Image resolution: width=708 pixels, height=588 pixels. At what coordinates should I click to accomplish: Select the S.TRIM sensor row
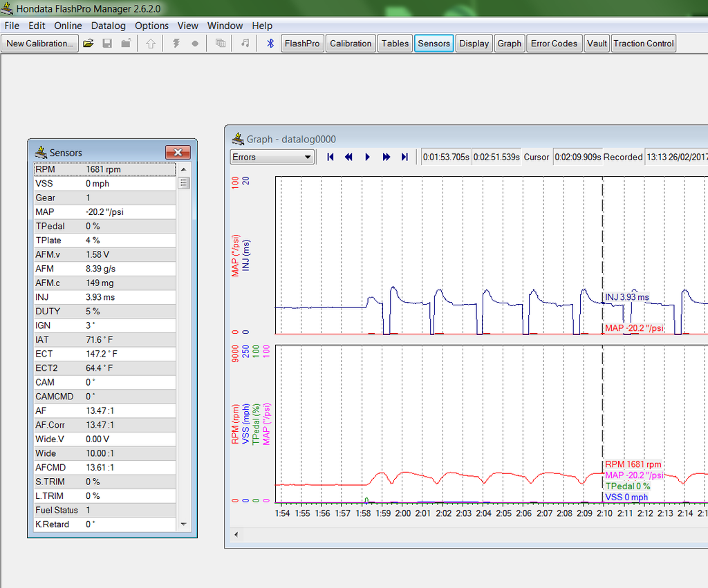105,482
